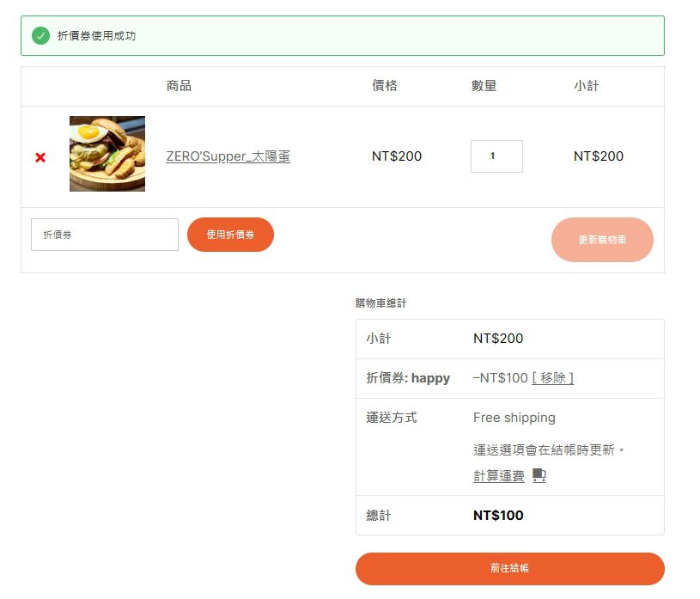Click the truck icon beside 計算運費
The height and width of the screenshot is (599, 700).
[539, 475]
